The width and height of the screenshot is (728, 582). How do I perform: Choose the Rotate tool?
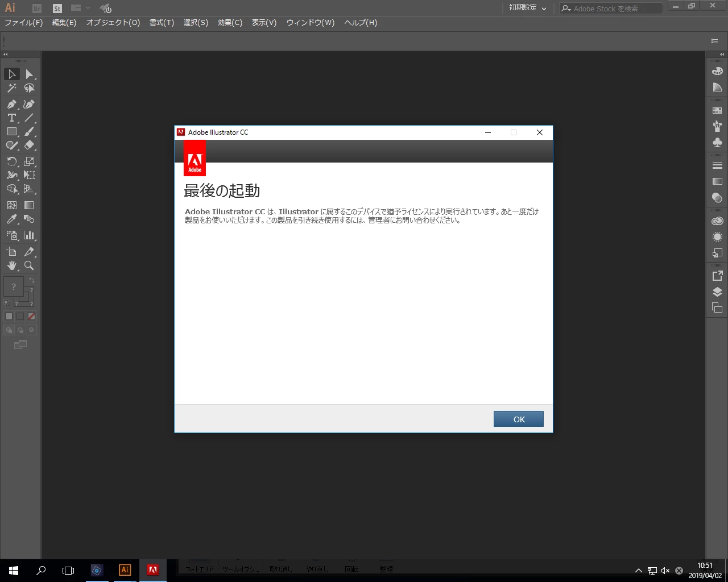coord(12,162)
